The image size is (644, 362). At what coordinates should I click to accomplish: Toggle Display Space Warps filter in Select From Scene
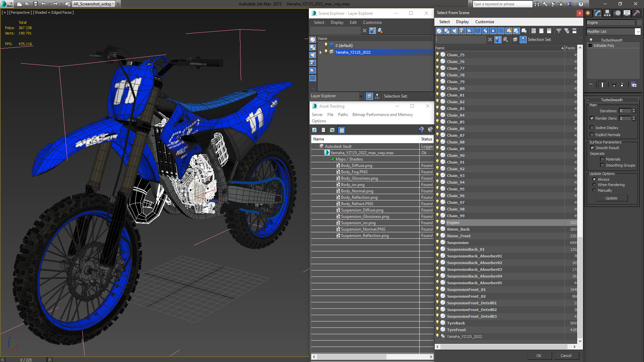click(478, 31)
